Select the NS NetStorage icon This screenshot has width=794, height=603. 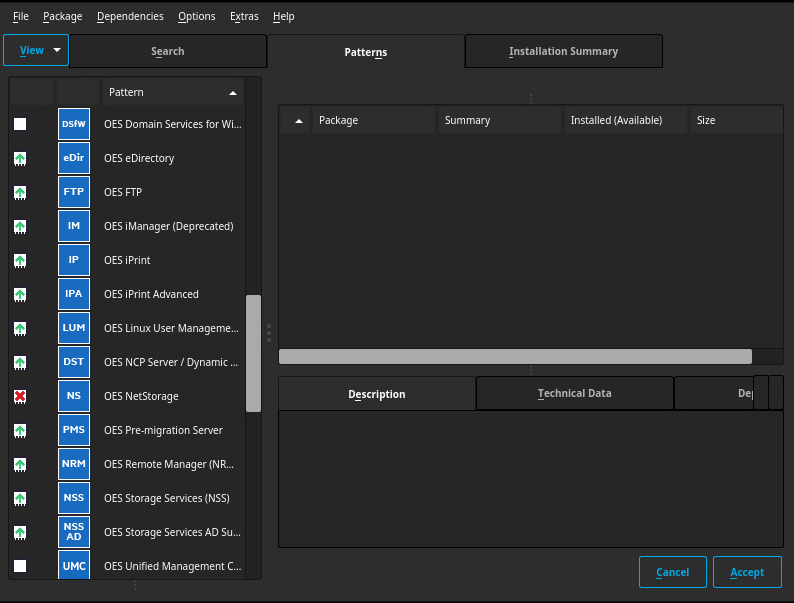click(x=73, y=396)
